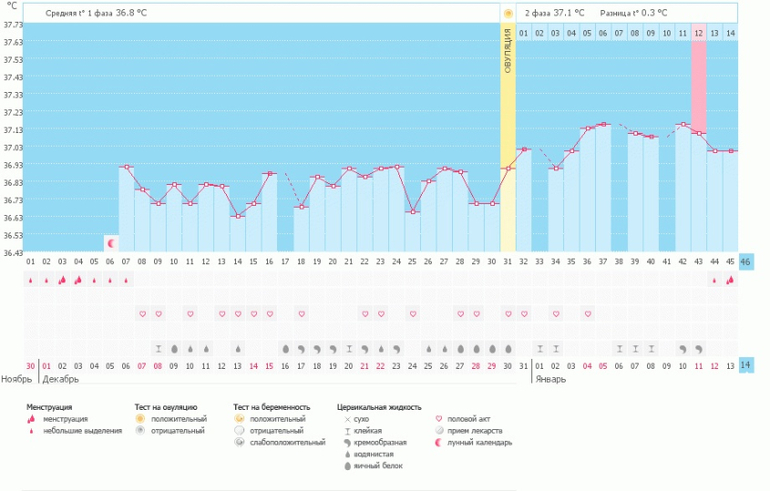Click the 'Тест на беременность' legend heading
This screenshot has width=770, height=491.
coord(272,407)
